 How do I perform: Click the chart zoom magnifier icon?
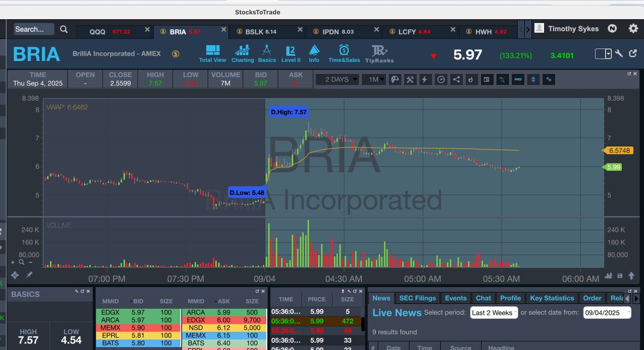pyautogui.click(x=21, y=263)
